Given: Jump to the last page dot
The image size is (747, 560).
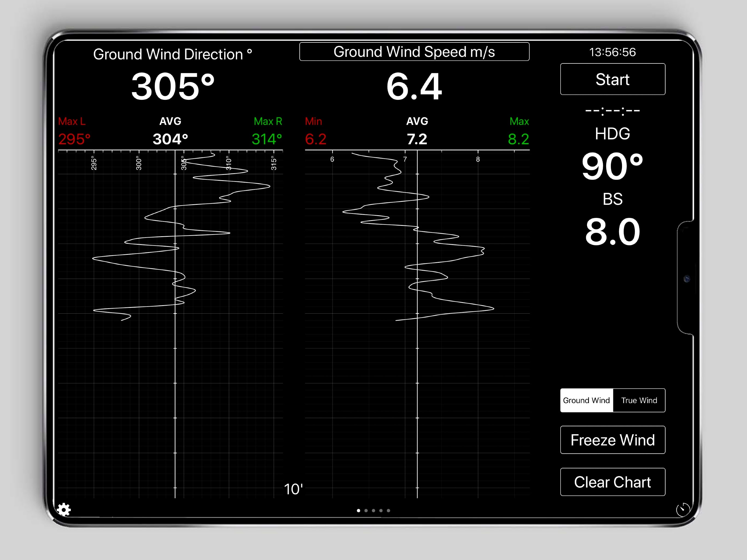Looking at the screenshot, I should [x=388, y=511].
